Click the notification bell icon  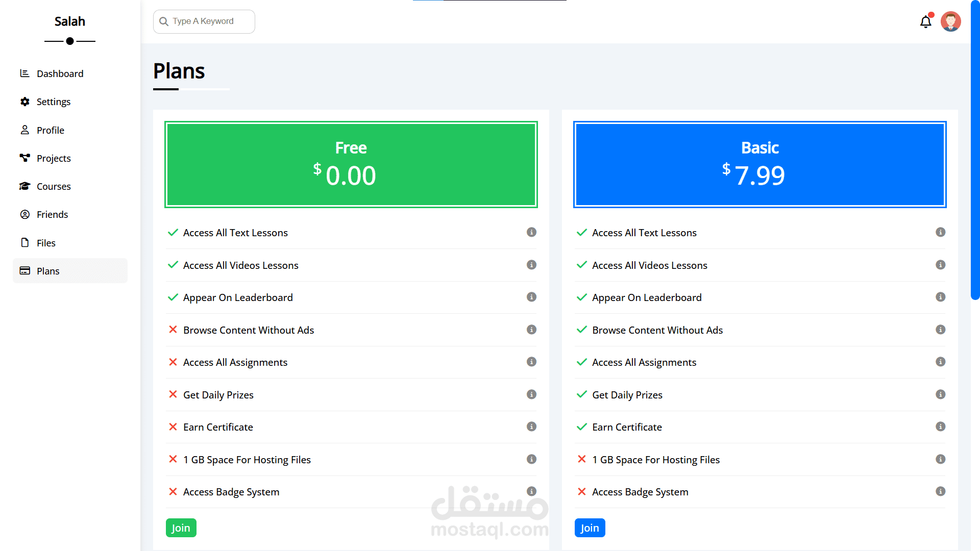(x=925, y=22)
